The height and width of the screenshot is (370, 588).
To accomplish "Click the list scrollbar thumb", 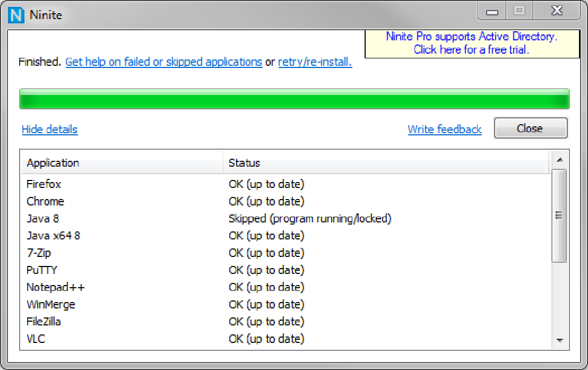I will (559, 216).
